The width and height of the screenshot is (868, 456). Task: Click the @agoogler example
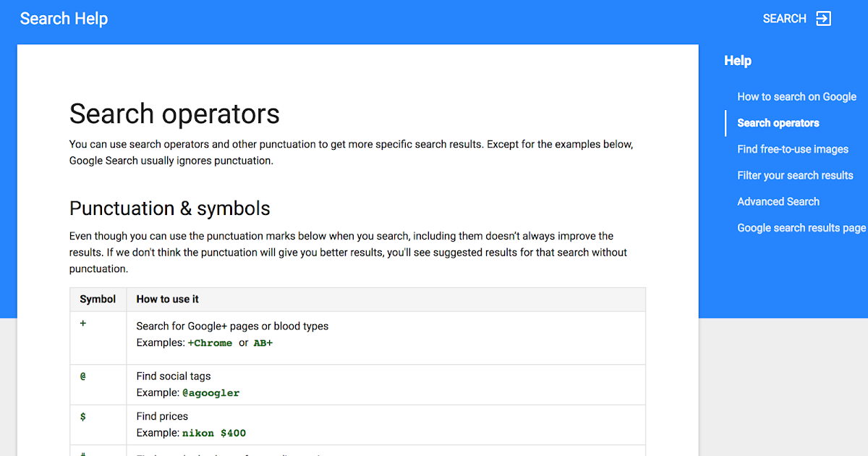click(x=212, y=392)
